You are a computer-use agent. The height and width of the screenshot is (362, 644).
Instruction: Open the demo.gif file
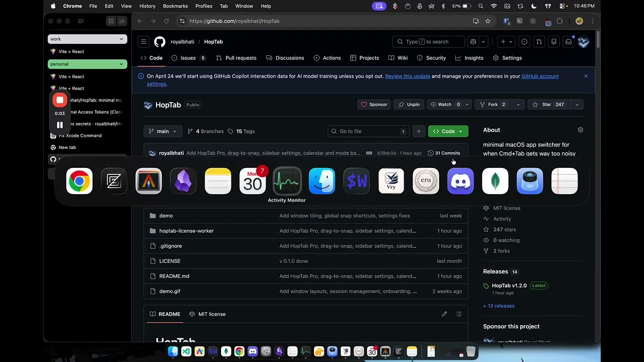point(170,291)
